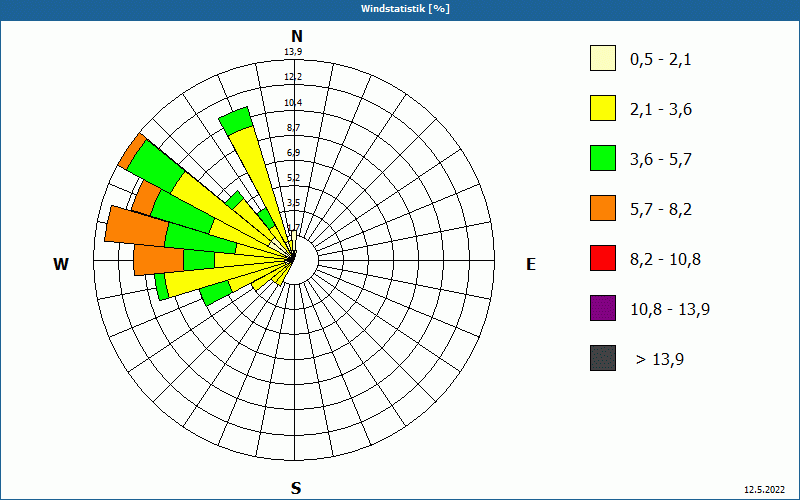The height and width of the screenshot is (500, 800).
Task: Click the date stamp 12.5.2022
Action: [764, 490]
